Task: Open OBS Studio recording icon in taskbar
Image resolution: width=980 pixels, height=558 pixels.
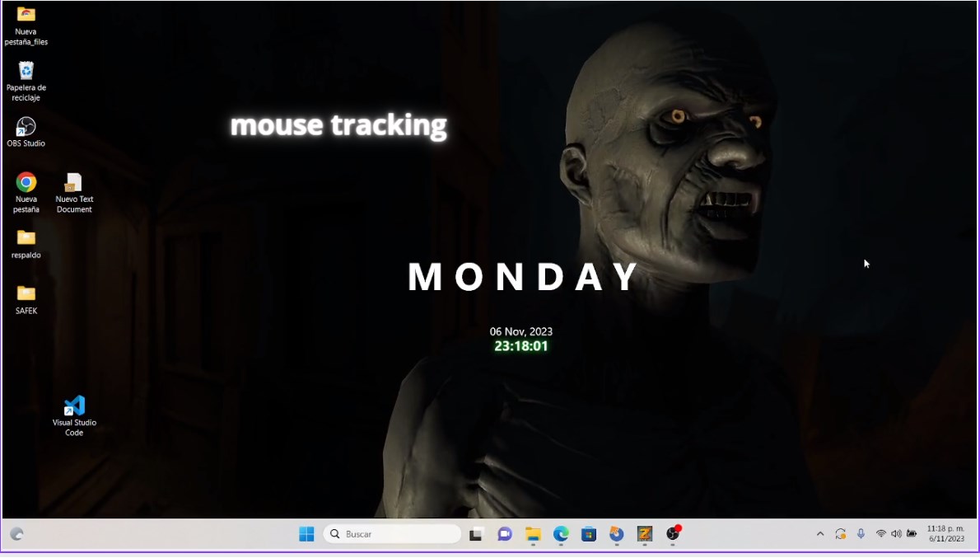Action: click(673, 534)
